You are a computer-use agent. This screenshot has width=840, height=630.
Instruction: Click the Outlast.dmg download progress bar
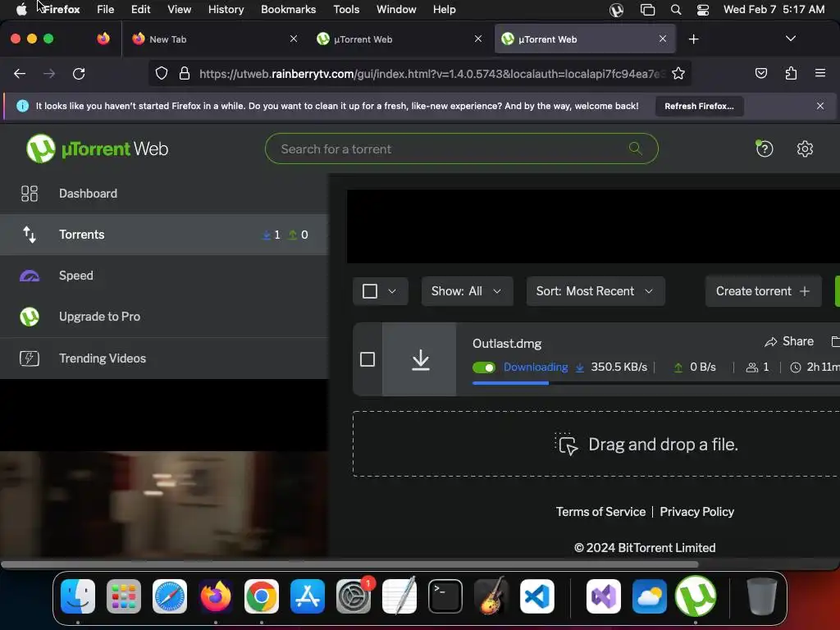(x=655, y=383)
